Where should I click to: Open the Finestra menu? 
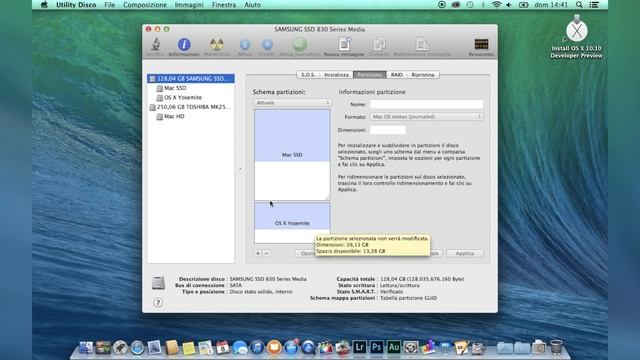(224, 5)
